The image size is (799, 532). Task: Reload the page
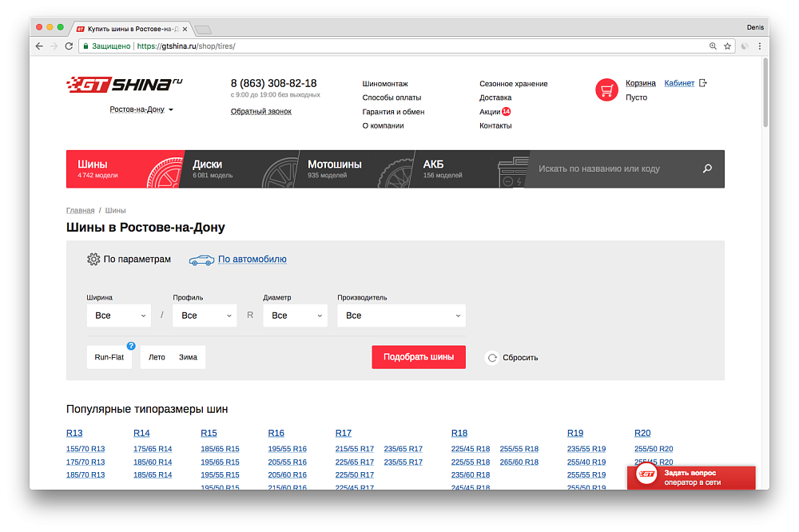(x=70, y=46)
